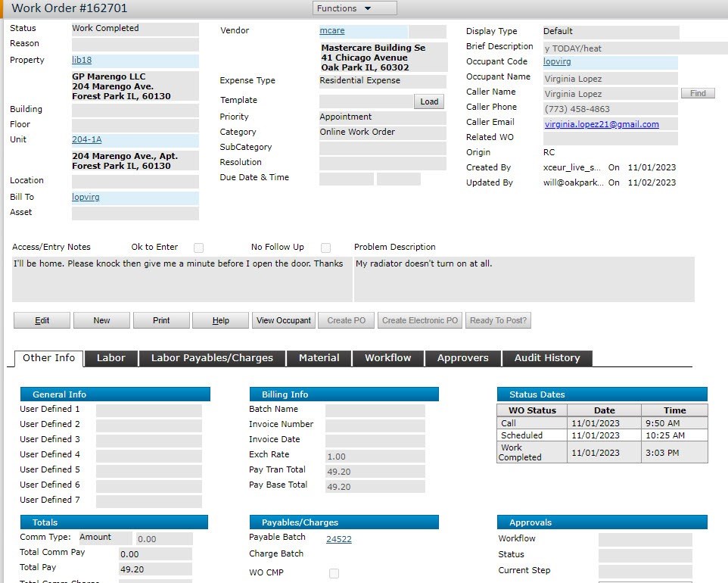Open the Audit History tab
The height and width of the screenshot is (583, 728).
547,357
